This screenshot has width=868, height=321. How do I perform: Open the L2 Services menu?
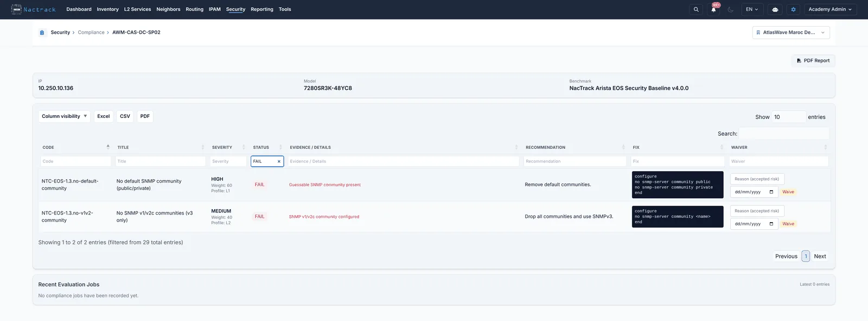pos(137,9)
